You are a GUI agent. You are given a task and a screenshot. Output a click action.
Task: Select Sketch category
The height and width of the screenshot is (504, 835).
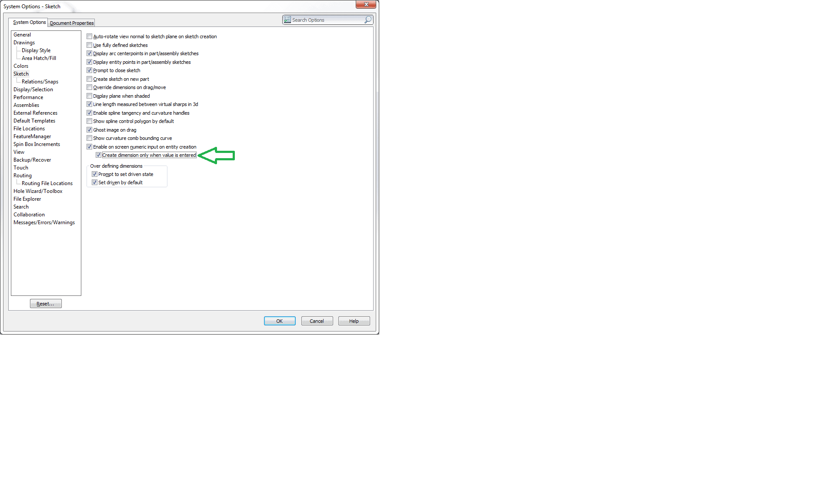coord(21,74)
